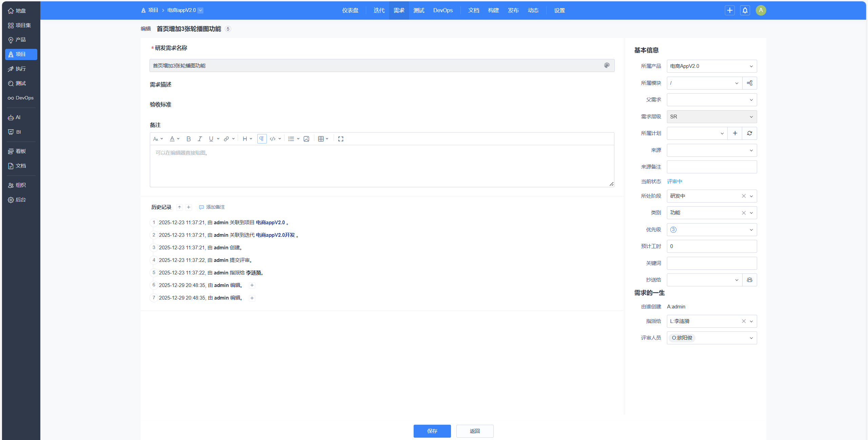This screenshot has height=440, width=868.
Task: Refresh the plan list
Action: point(749,133)
